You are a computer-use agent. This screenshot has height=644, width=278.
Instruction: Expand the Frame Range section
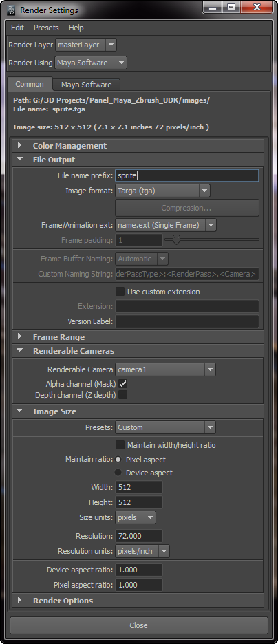[x=138, y=336]
